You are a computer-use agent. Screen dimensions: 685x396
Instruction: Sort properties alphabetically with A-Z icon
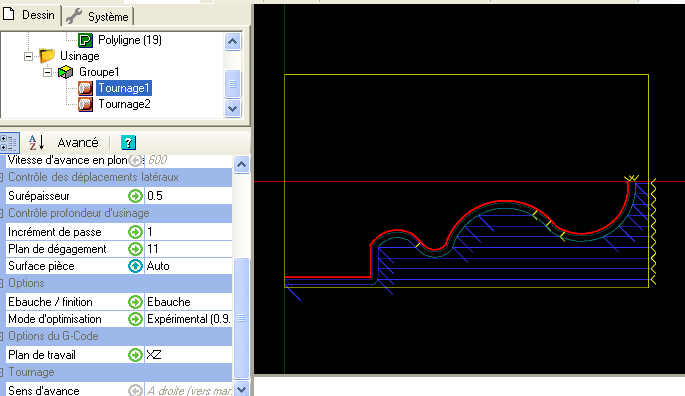click(x=36, y=142)
